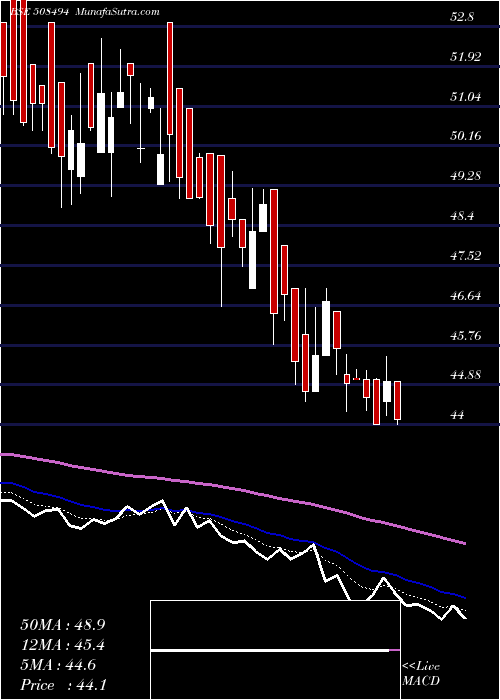Click the 51.04 price axis label

pyautogui.click(x=466, y=96)
